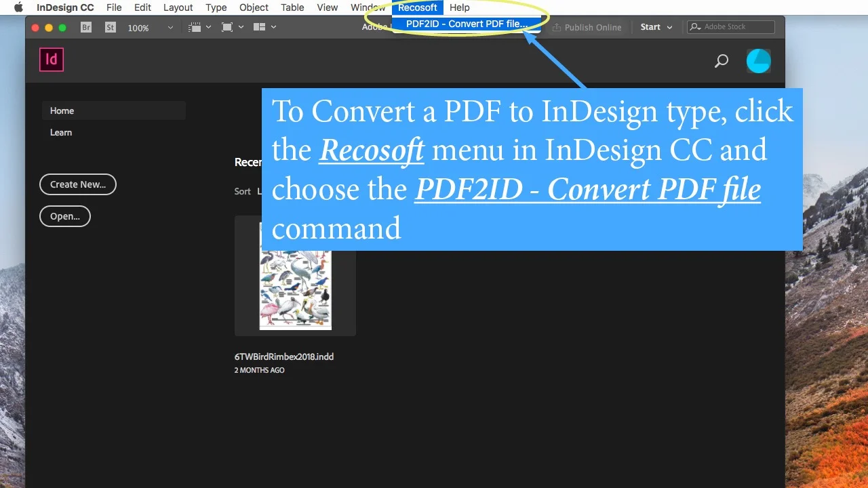Open the 6TWBirdRimbex2018 document thumbnail
Viewport: 868px width, 488px height.
[x=295, y=276]
